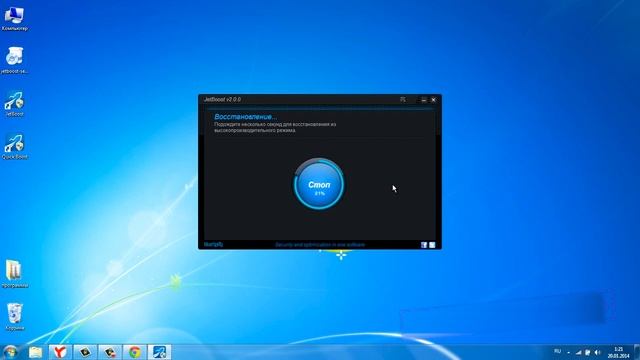Open the BlueSprig link in the footer
Viewport: 640px width, 360px height.
point(213,244)
